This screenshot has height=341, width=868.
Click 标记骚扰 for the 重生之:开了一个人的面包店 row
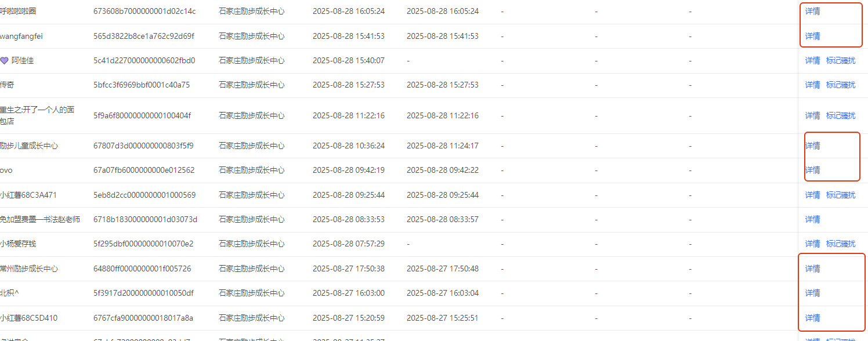coord(841,115)
